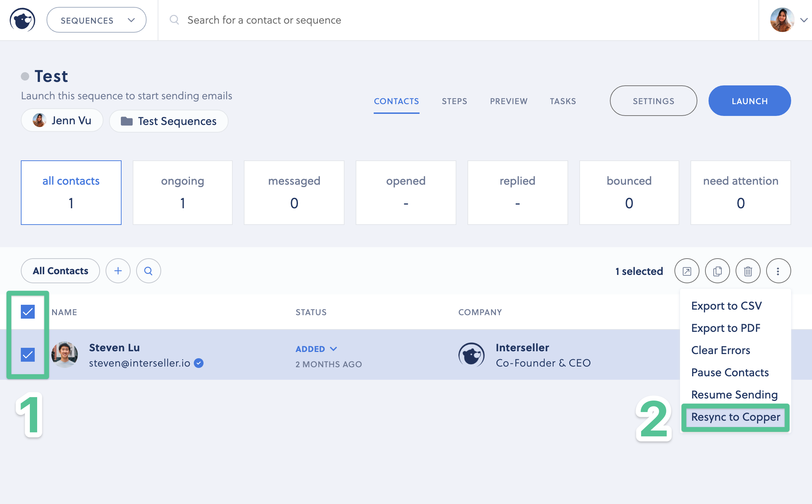Viewport: 812px width, 504px height.
Task: Uncheck the select-all header checkbox
Action: click(x=28, y=312)
